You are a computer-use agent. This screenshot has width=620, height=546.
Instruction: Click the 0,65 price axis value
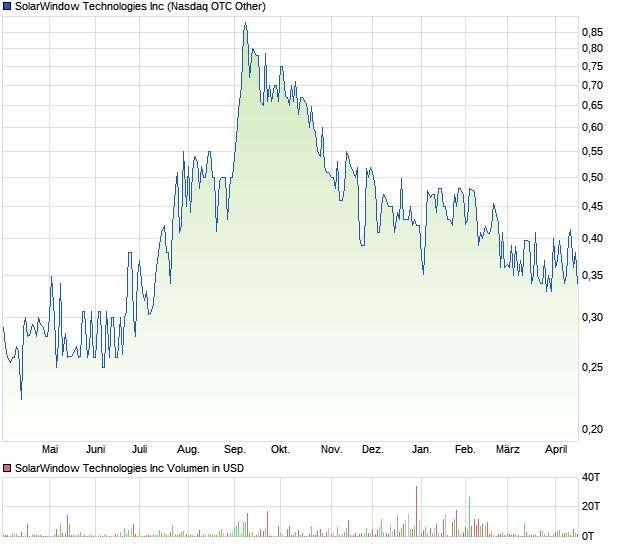[592, 106]
